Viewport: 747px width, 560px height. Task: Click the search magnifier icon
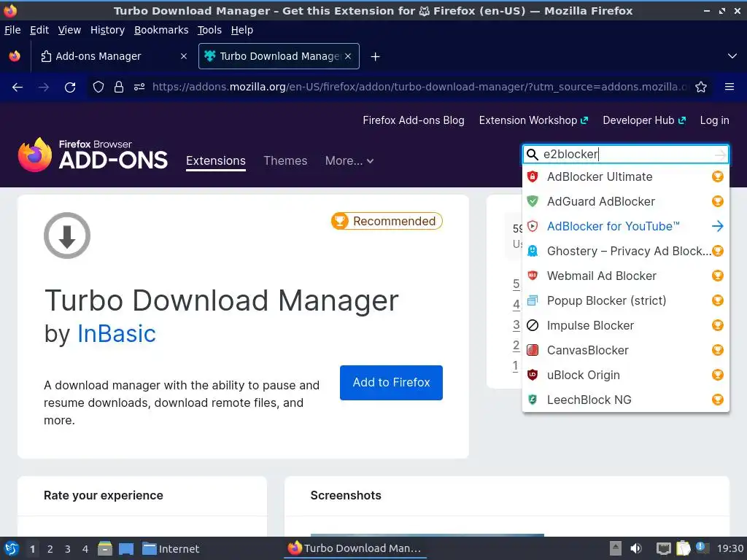[x=532, y=155]
